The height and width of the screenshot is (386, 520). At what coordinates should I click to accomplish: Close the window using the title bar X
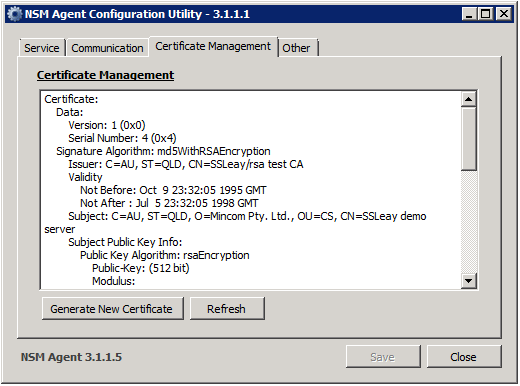pyautogui.click(x=503, y=14)
